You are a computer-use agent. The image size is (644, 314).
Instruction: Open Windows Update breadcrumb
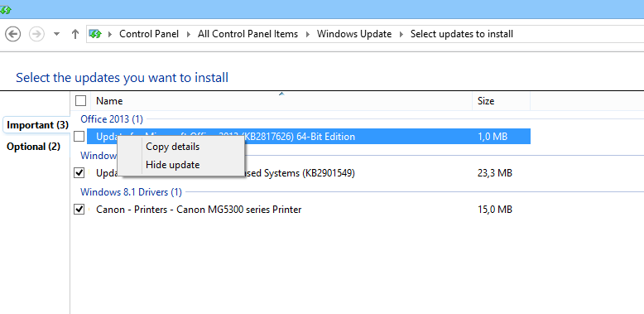click(x=354, y=34)
